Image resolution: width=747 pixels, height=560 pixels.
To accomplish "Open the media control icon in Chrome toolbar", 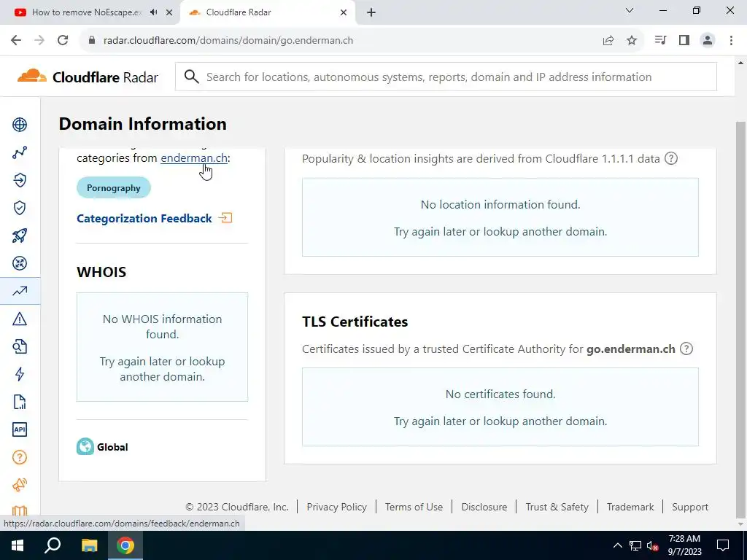I will [x=660, y=41].
